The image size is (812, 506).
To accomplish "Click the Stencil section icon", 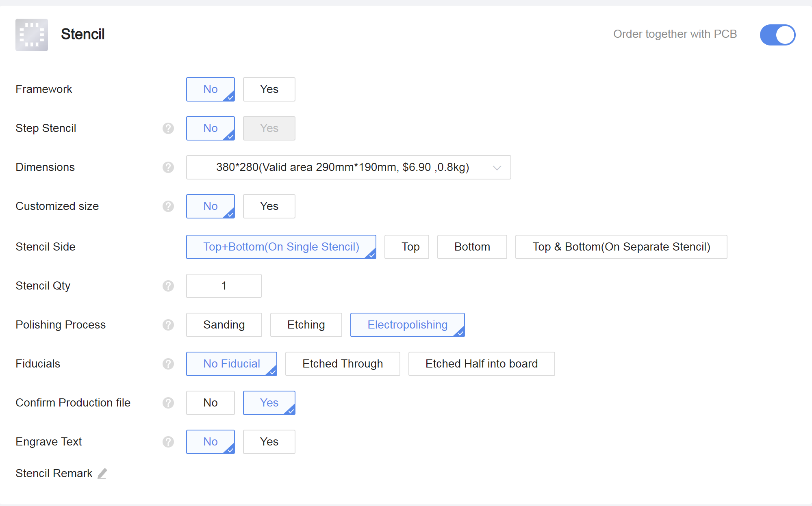I will tap(32, 35).
